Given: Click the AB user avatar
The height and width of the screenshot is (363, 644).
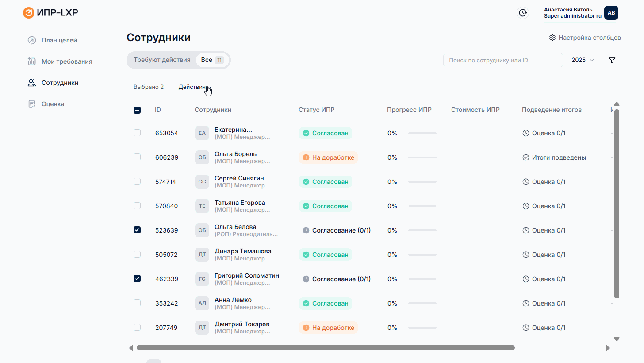Looking at the screenshot, I should [x=611, y=13].
